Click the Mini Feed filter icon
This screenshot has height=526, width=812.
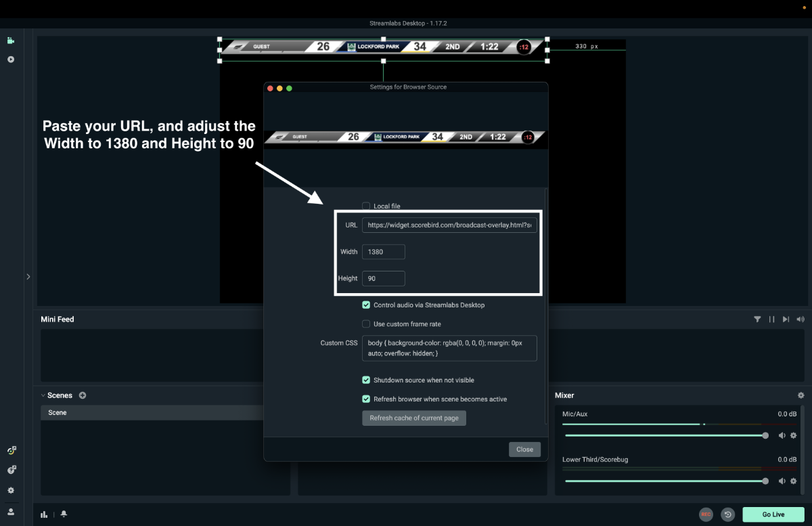pos(758,319)
